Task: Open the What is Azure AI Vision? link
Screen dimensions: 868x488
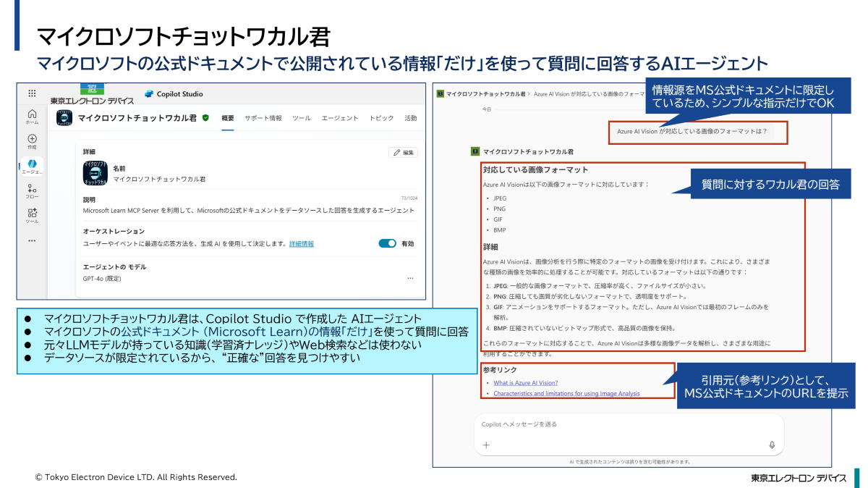Action: 526,383
